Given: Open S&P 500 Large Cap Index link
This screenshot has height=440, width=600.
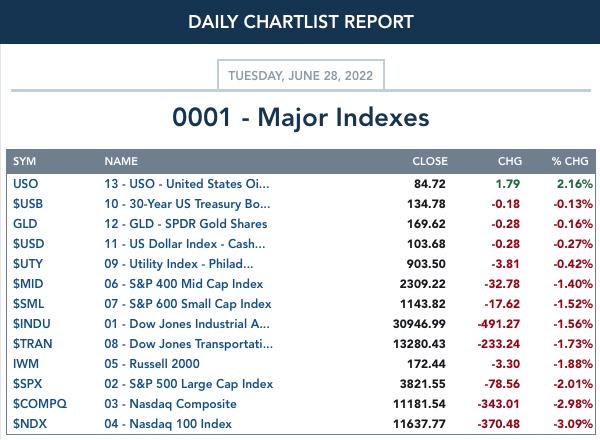Looking at the screenshot, I should tap(189, 384).
